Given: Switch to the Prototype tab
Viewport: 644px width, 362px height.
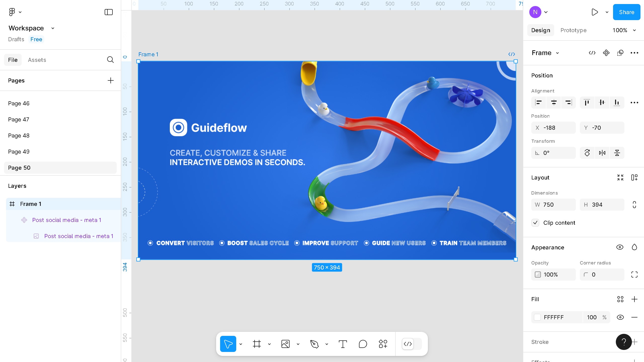Looking at the screenshot, I should 573,30.
